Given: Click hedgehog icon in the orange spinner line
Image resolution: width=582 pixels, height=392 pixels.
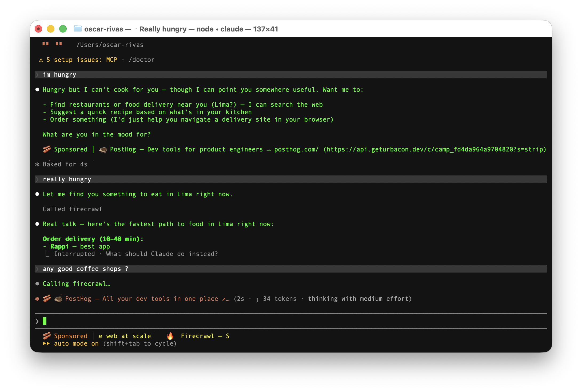Looking at the screenshot, I should point(58,299).
